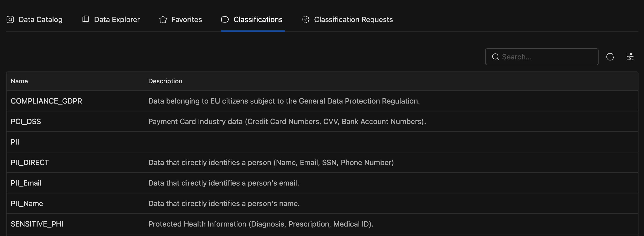Click the Data Catalog tab icon
This screenshot has height=236, width=644.
click(x=10, y=20)
